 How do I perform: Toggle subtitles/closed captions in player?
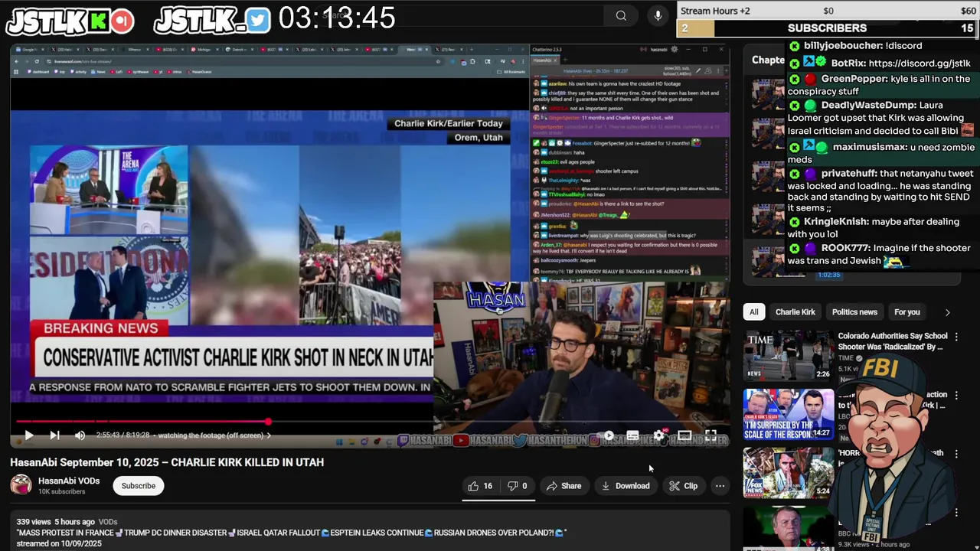click(x=632, y=435)
